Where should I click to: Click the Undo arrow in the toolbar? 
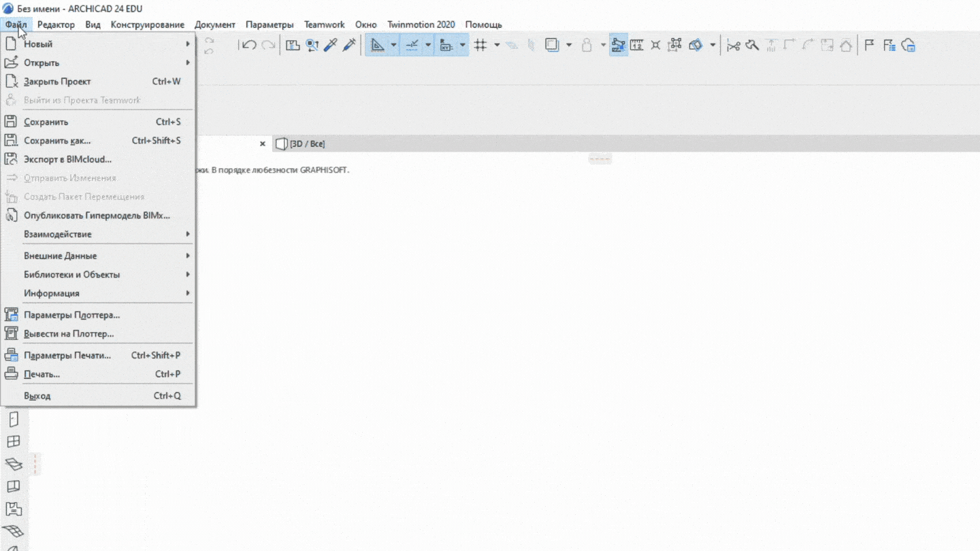point(249,46)
